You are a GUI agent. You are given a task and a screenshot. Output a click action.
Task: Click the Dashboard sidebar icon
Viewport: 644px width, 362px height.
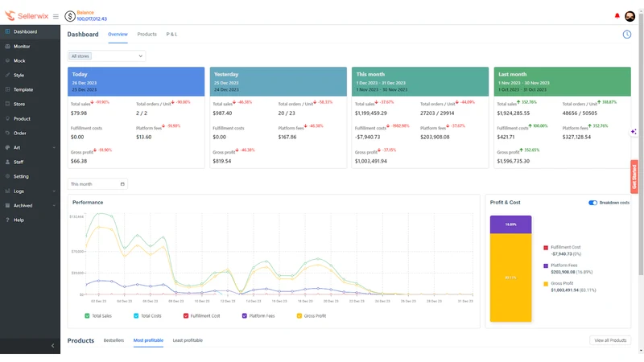click(x=7, y=31)
